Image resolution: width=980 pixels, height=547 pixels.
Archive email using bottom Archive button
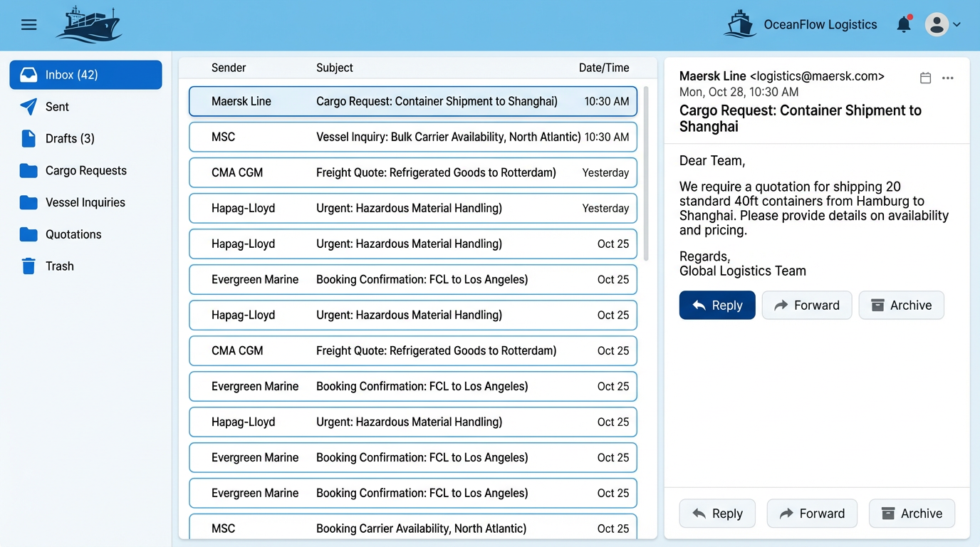click(912, 514)
